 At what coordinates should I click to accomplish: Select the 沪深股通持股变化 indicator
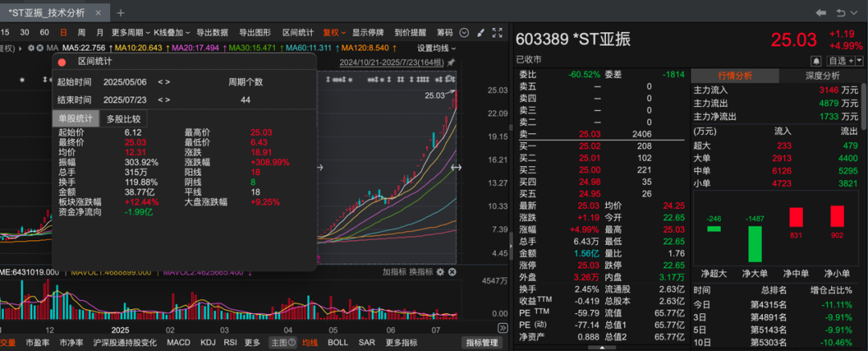click(125, 343)
